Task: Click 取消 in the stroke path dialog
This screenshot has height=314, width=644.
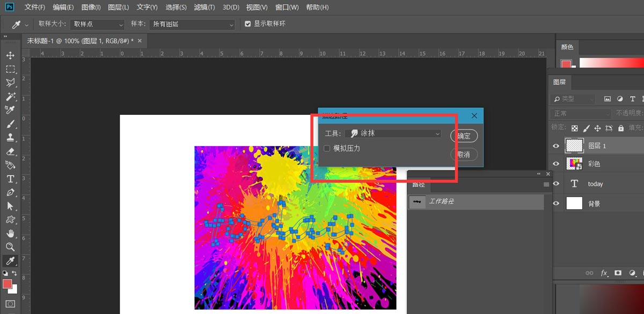Action: [x=464, y=155]
